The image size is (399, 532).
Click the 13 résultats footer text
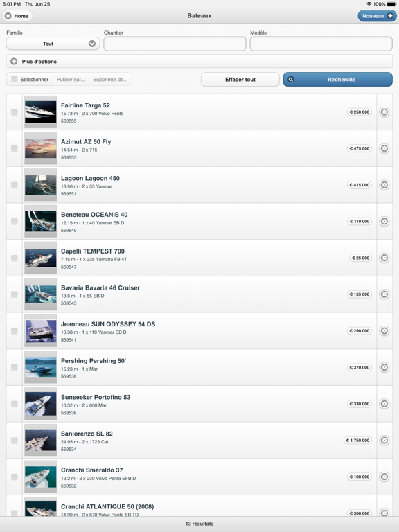(x=199, y=524)
